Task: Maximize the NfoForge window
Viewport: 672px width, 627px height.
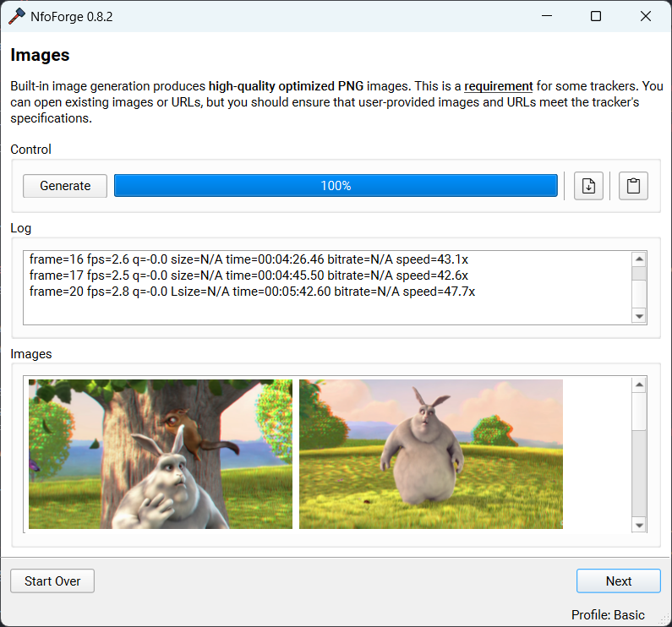Action: [596, 16]
